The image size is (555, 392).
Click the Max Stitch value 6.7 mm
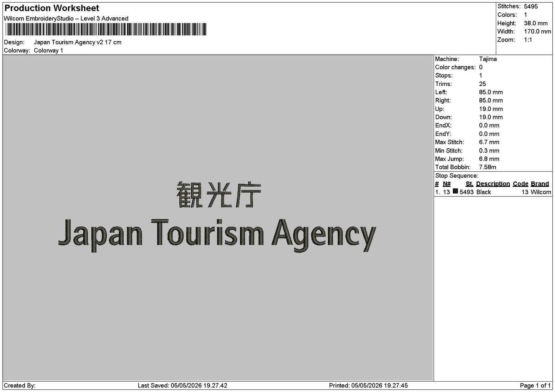pos(489,142)
